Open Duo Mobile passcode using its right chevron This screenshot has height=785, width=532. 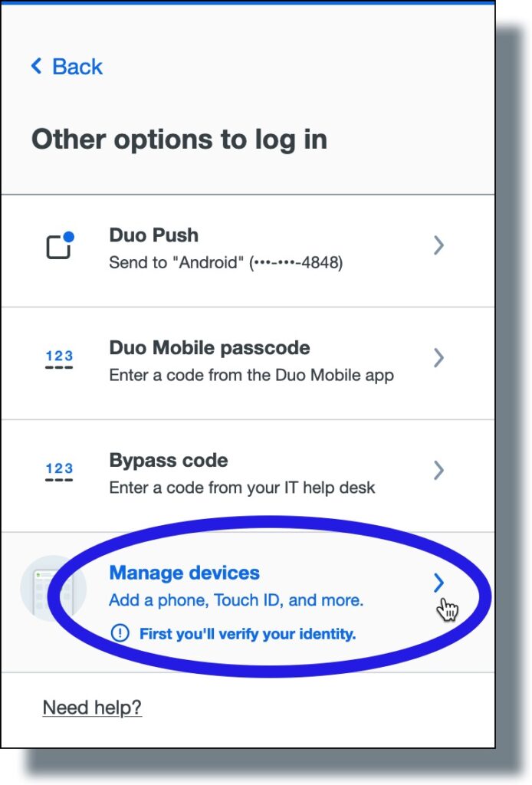point(438,357)
